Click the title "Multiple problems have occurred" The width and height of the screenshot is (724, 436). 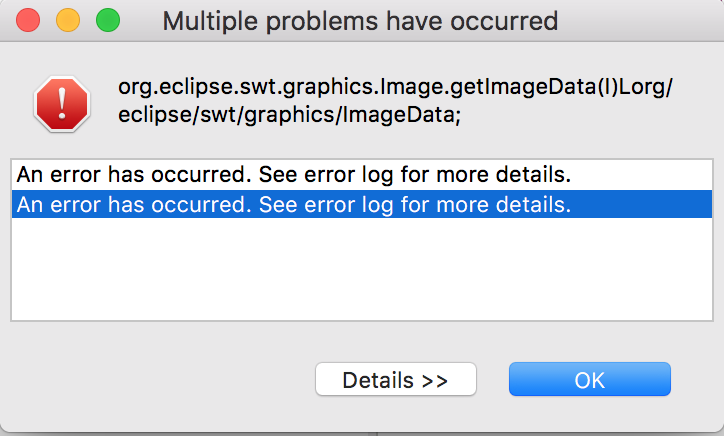[360, 21]
